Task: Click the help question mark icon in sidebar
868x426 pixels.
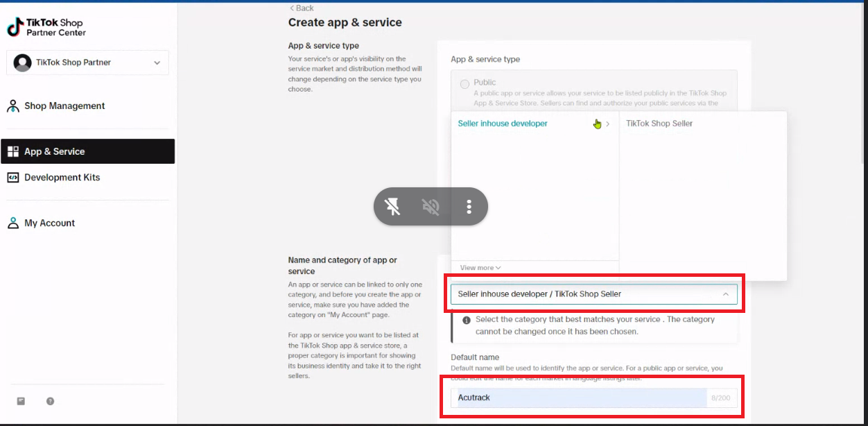Action: click(50, 401)
